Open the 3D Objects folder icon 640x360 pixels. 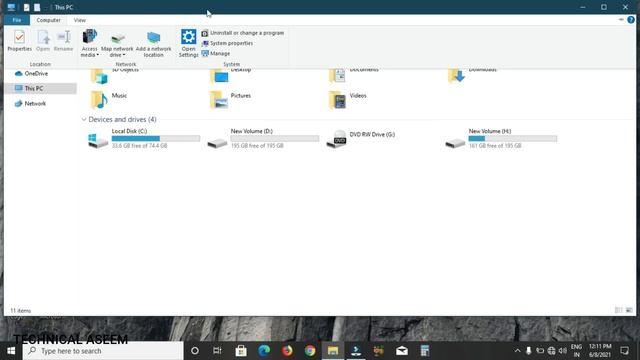pyautogui.click(x=99, y=76)
